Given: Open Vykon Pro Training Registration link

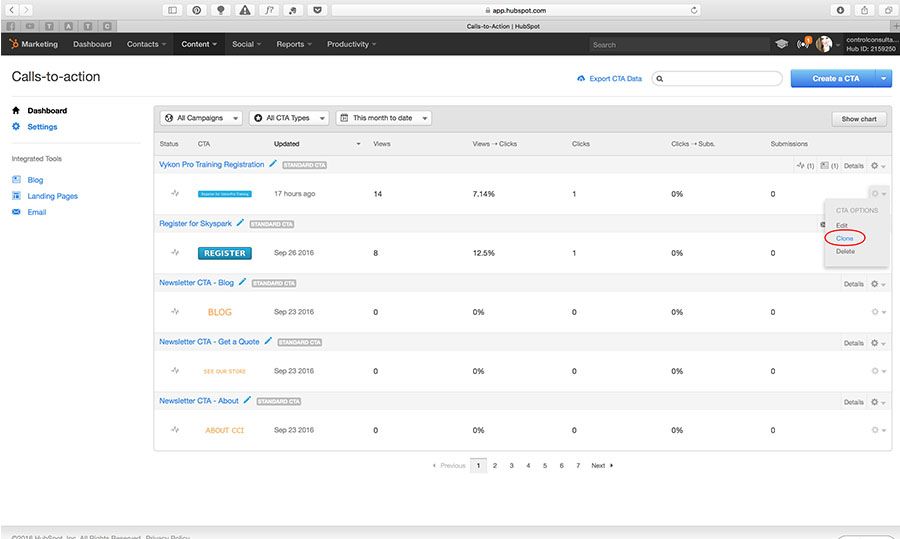Looking at the screenshot, I should [x=211, y=164].
